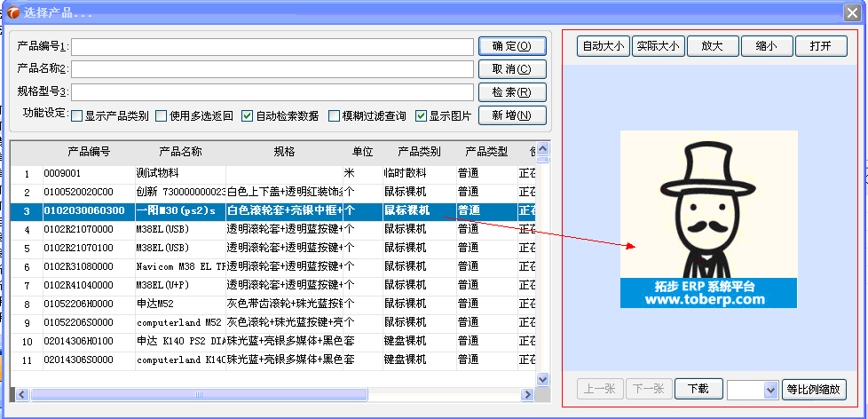This screenshot has height=419, width=868.
Task: Toggle the 使用多选返回 checkbox
Action: point(161,115)
